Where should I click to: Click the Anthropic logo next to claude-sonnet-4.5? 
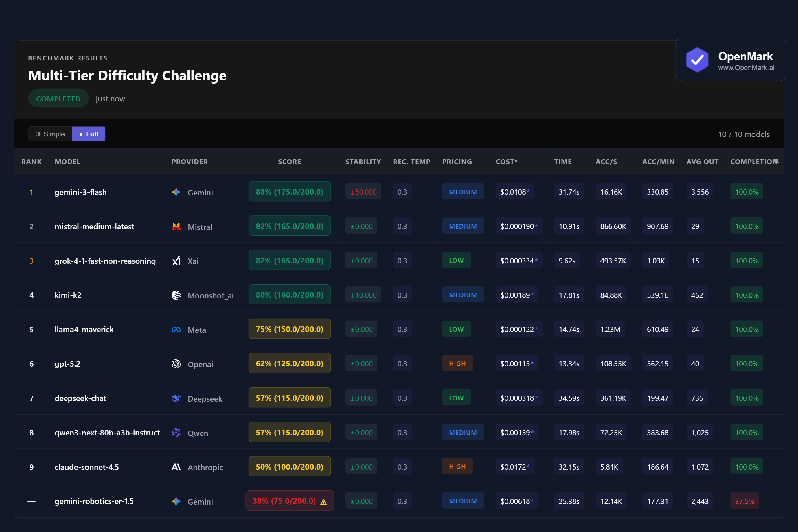tap(176, 467)
